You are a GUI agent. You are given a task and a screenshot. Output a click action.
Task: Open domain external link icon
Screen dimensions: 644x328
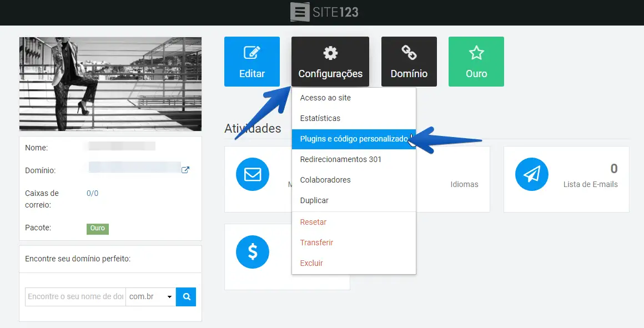point(185,170)
